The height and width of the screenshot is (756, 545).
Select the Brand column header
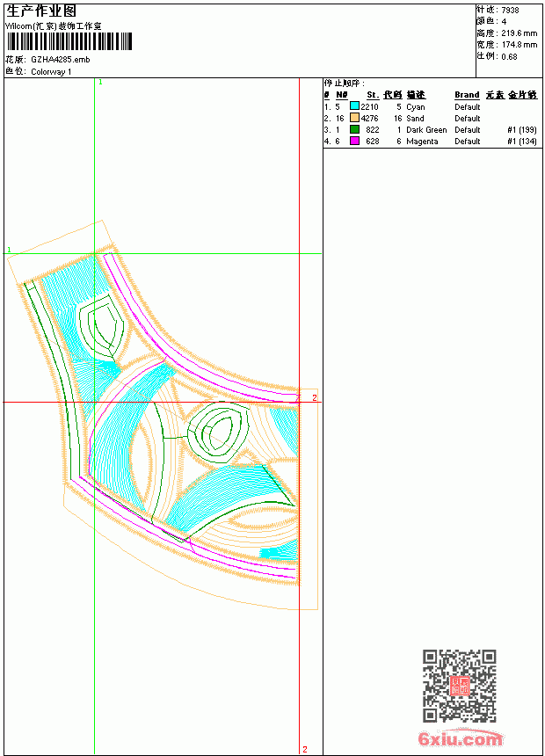click(x=467, y=95)
